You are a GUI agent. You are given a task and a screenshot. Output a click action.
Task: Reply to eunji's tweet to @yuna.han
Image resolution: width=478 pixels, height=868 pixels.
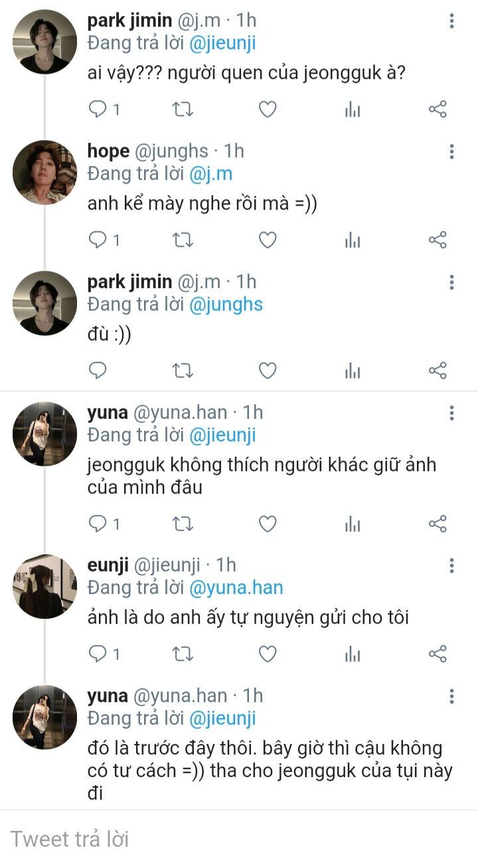(x=98, y=654)
